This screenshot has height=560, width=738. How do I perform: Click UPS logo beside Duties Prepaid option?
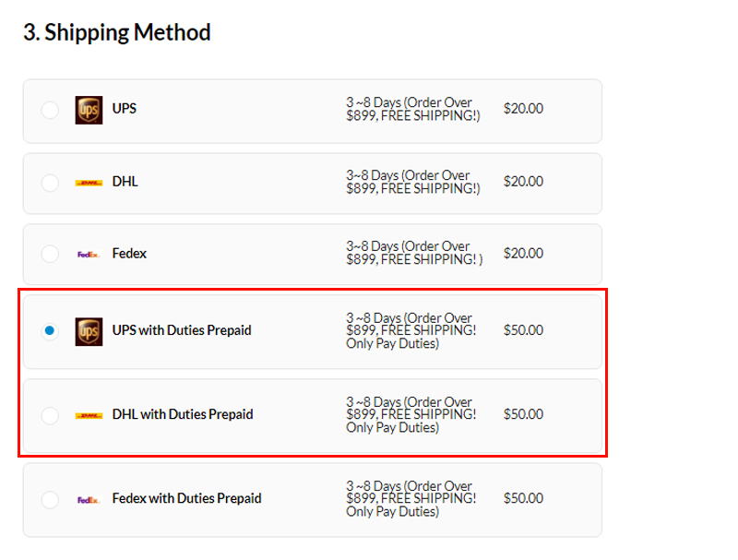[89, 332]
